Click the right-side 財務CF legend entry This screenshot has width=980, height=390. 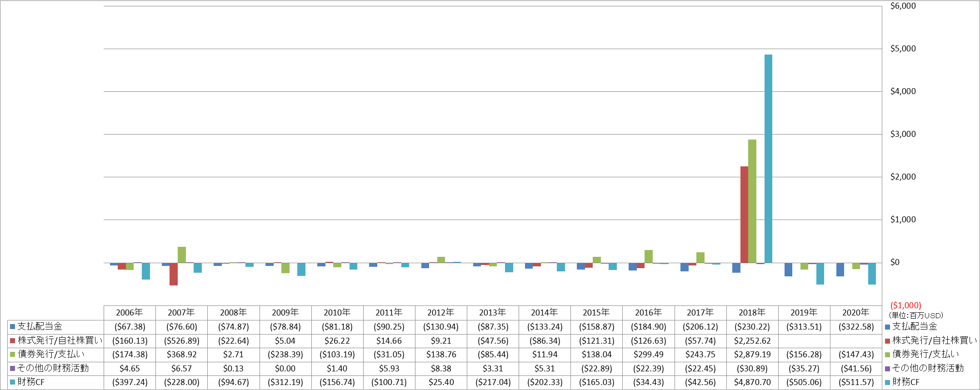pyautogui.click(x=902, y=382)
